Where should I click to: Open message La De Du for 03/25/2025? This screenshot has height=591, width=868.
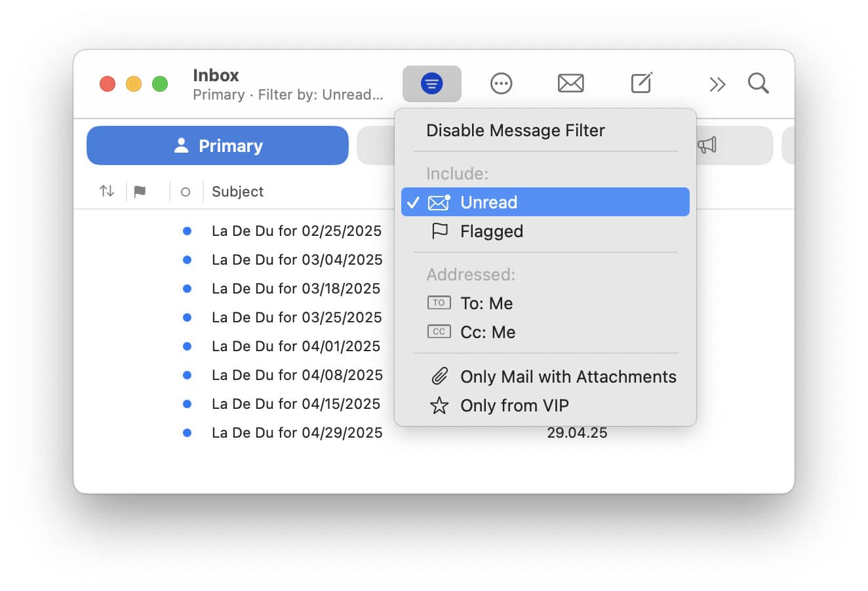coord(296,318)
